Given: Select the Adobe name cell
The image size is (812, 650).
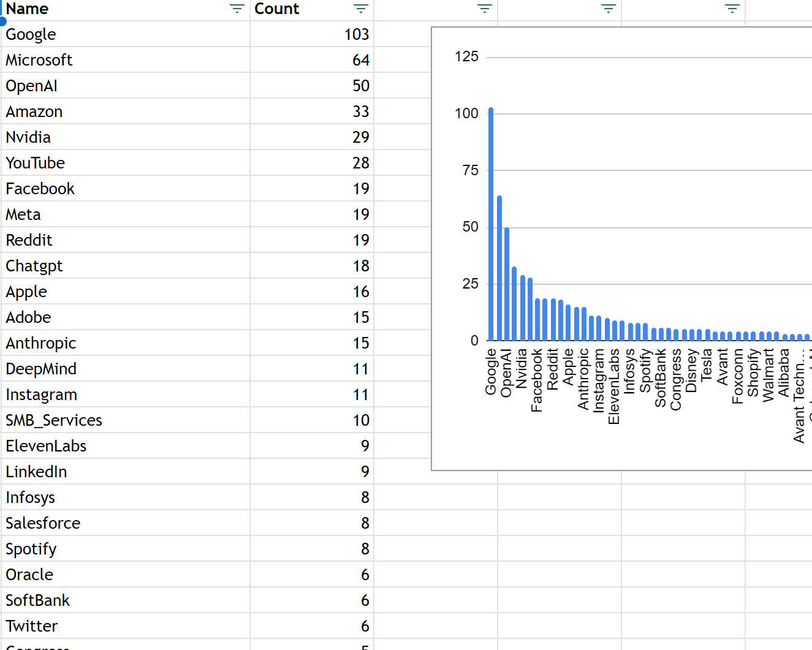Looking at the screenshot, I should (125, 317).
